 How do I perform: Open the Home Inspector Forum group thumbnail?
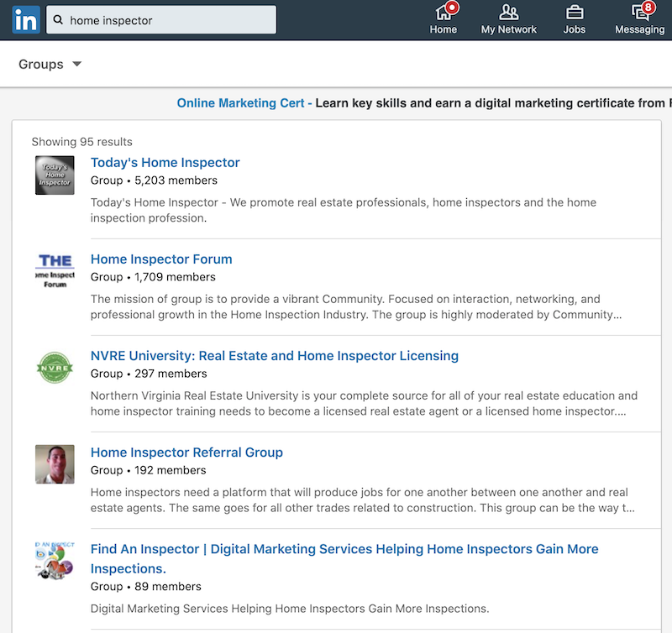55,271
